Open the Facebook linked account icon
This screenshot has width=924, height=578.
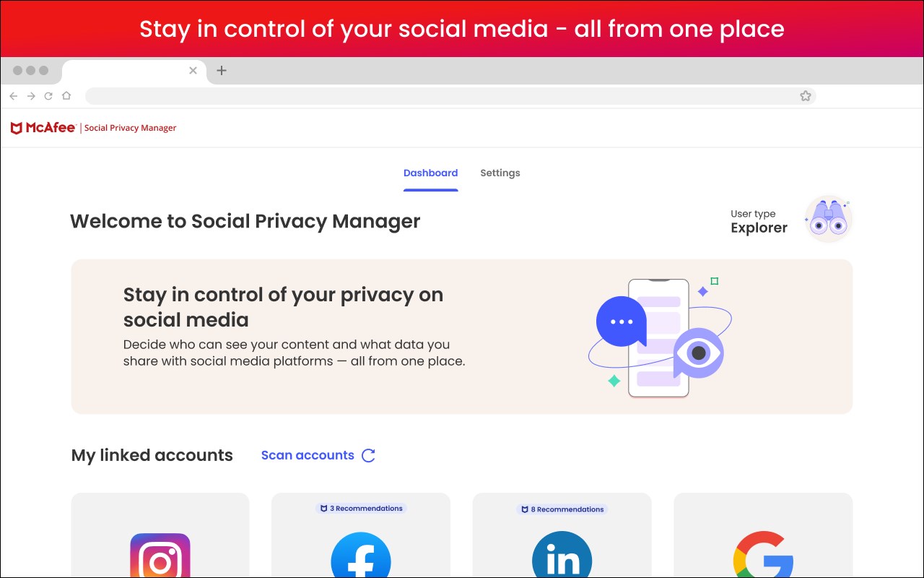(361, 558)
